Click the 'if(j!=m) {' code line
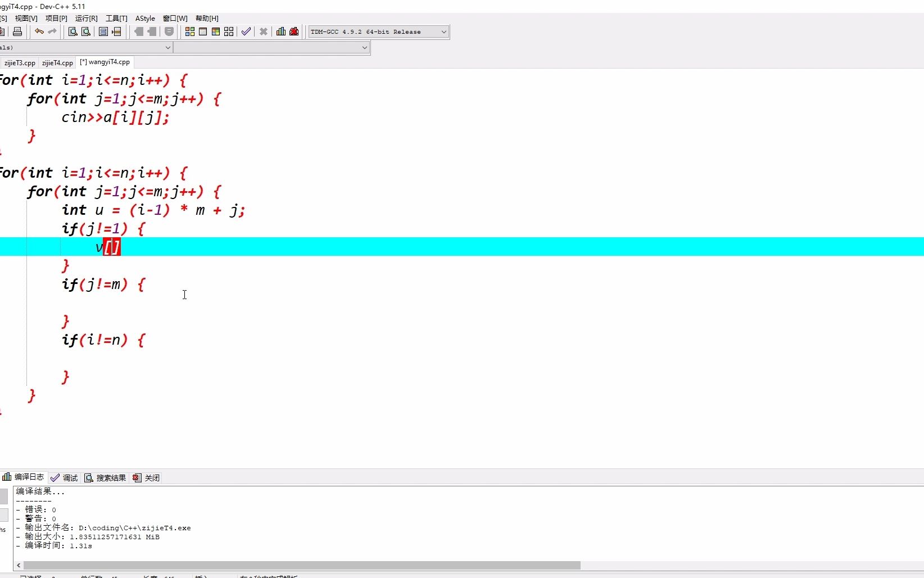Viewport: 924px width, 578px height. tap(103, 285)
